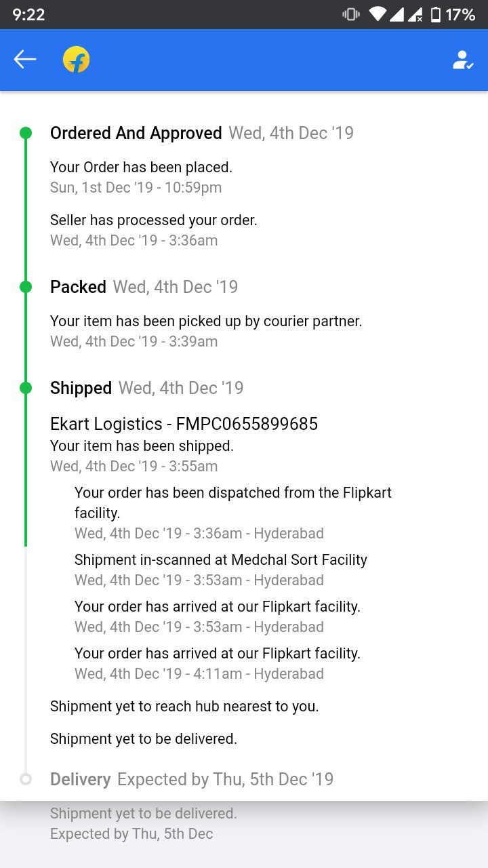This screenshot has width=488, height=868.
Task: Tap Delivery Expected by Thu, 5th Dec
Action: tap(192, 779)
